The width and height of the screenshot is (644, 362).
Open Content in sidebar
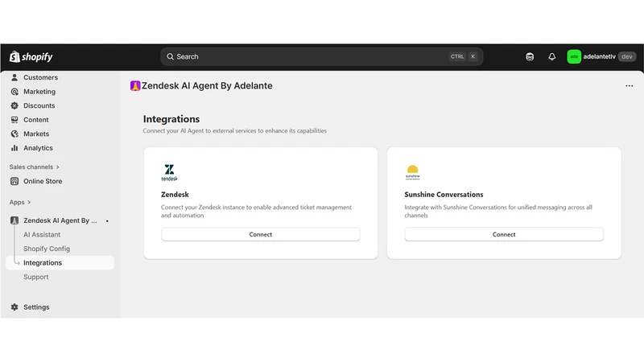[35, 120]
